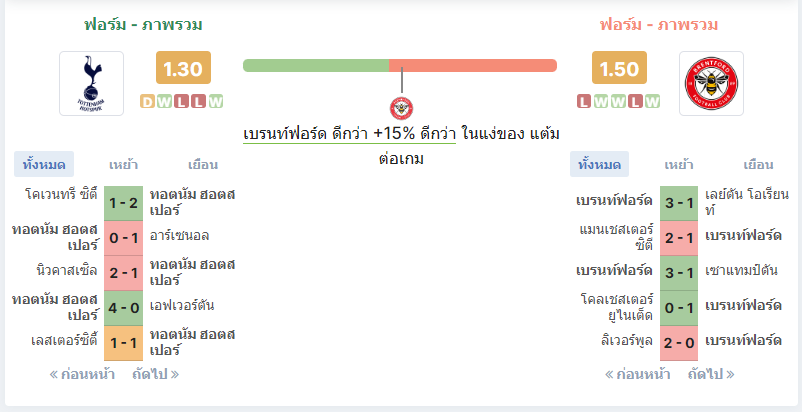Click the Brentford club crest on right
Viewport: 802px width, 412px height.
point(711,83)
